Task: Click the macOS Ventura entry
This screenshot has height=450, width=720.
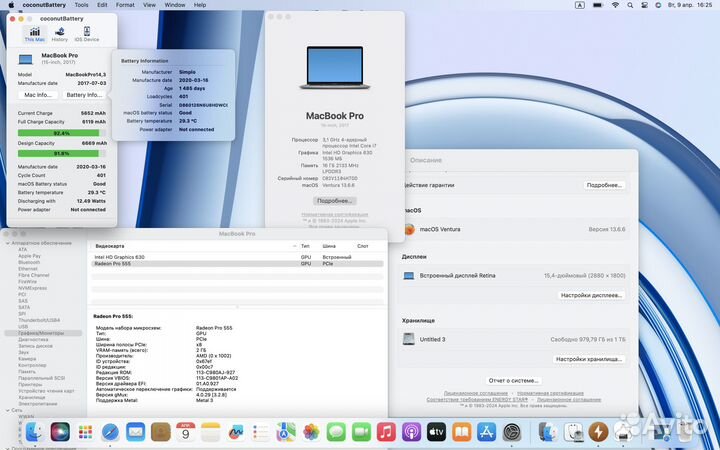Action: tap(513, 229)
